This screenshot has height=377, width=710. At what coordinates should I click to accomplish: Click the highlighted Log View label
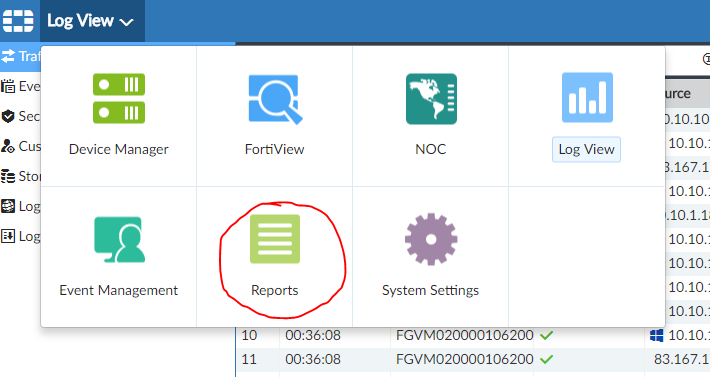[586, 149]
